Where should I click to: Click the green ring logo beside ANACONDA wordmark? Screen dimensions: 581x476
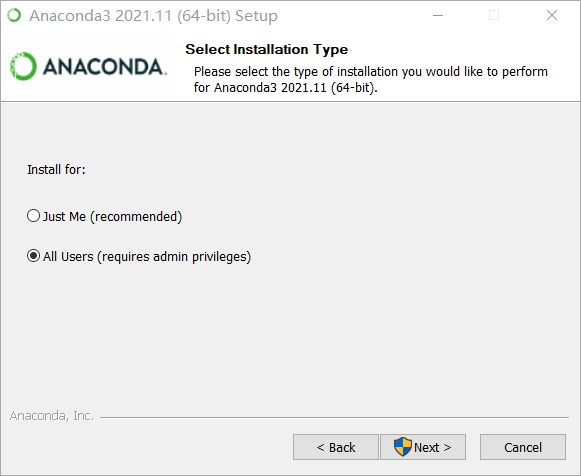(x=23, y=66)
